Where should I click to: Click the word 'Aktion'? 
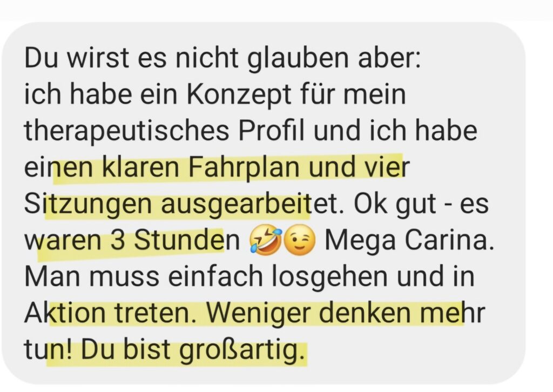65,313
